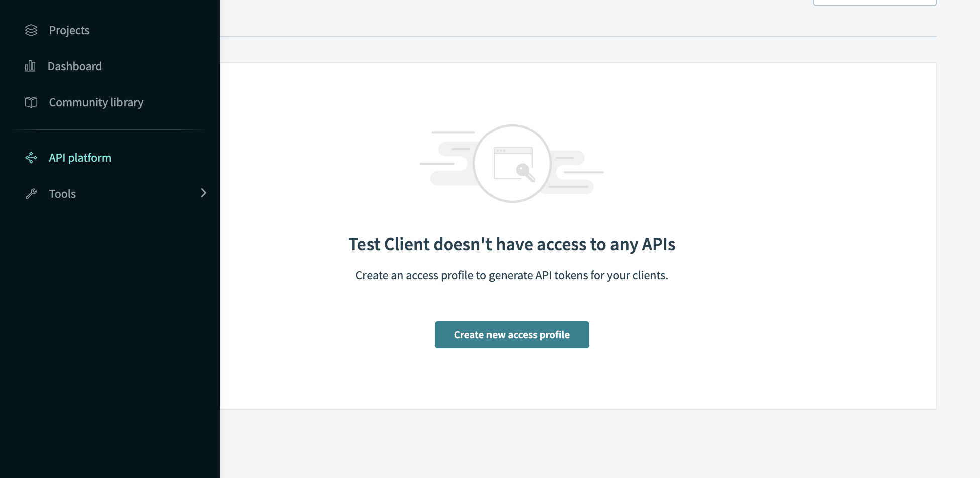The height and width of the screenshot is (478, 980).
Task: Navigate to Projects in the sidebar
Action: 69,30
